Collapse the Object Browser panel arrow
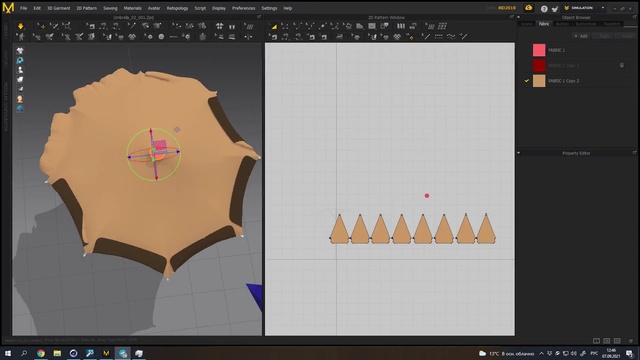Screen dimensions: 640x360 tap(519, 18)
